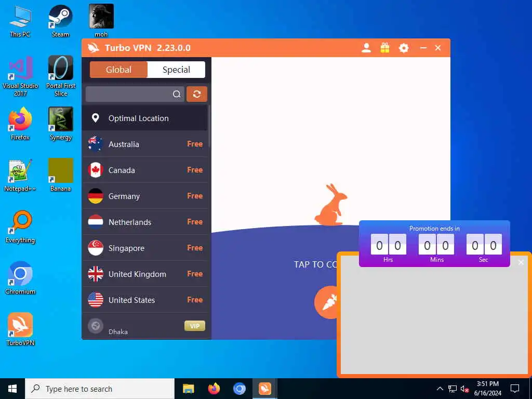Open the Windows Start menu
Screen dimensions: 532x399
point(12,389)
